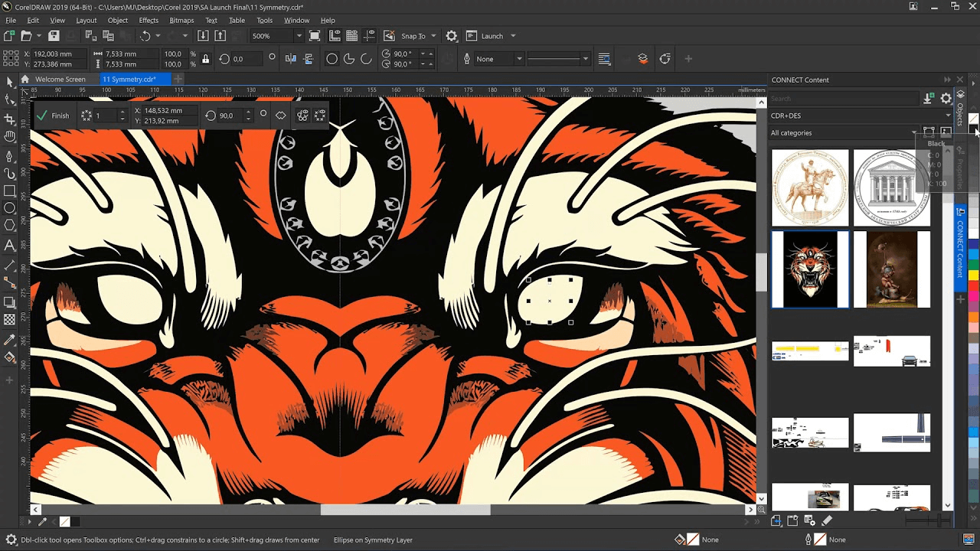Select the Transparency tool
980x551 pixels.
click(10, 320)
